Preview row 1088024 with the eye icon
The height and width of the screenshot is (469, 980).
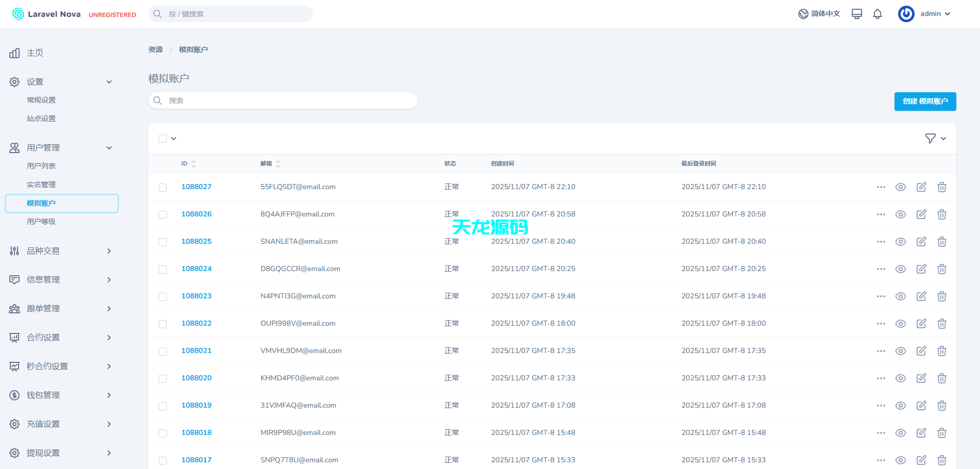(901, 269)
